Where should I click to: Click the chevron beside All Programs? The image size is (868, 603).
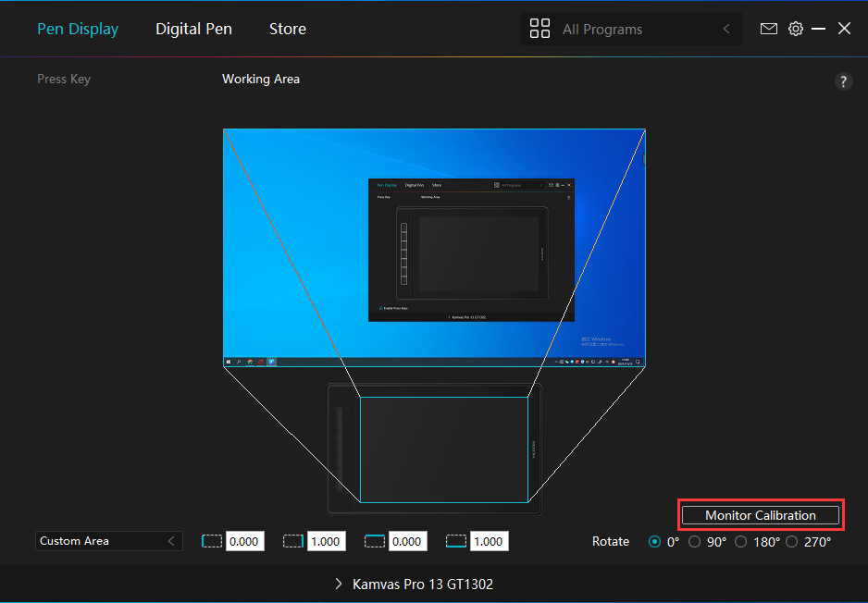tap(726, 29)
